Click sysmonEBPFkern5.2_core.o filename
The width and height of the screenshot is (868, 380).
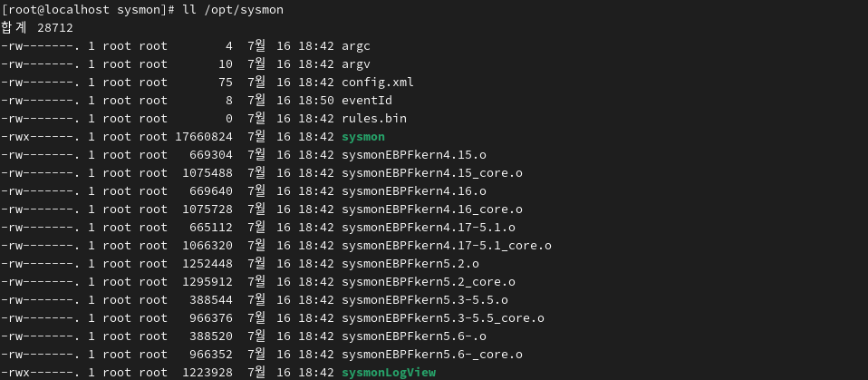(429, 282)
